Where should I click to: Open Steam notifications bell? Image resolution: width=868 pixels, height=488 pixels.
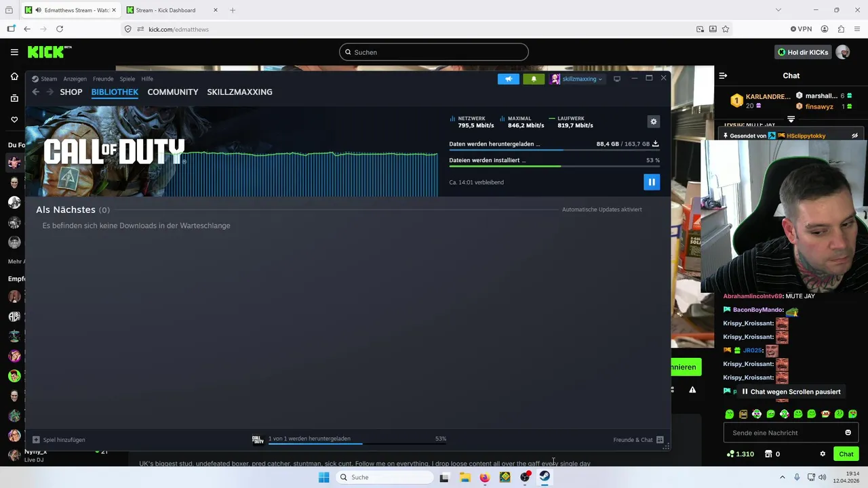coord(534,79)
